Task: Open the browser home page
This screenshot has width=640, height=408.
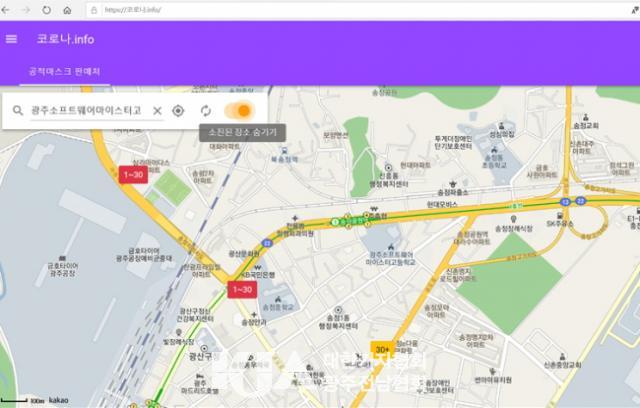Action: click(67, 10)
